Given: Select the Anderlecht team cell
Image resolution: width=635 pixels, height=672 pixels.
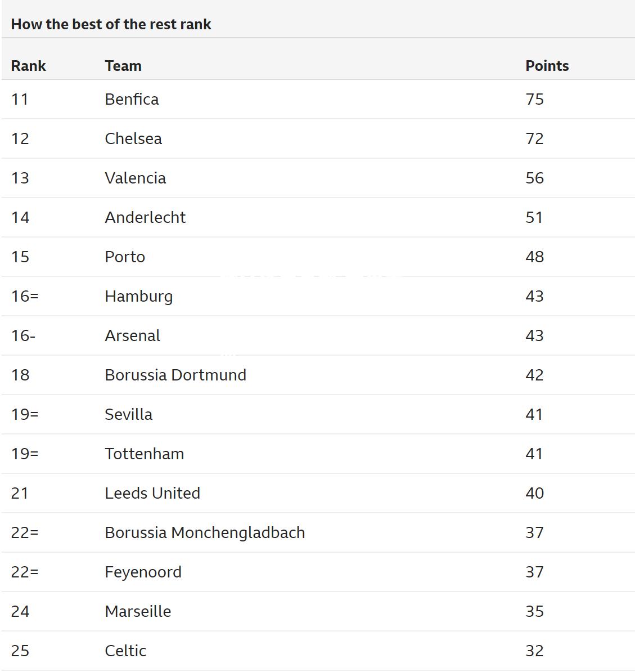Looking at the screenshot, I should coord(145,217).
